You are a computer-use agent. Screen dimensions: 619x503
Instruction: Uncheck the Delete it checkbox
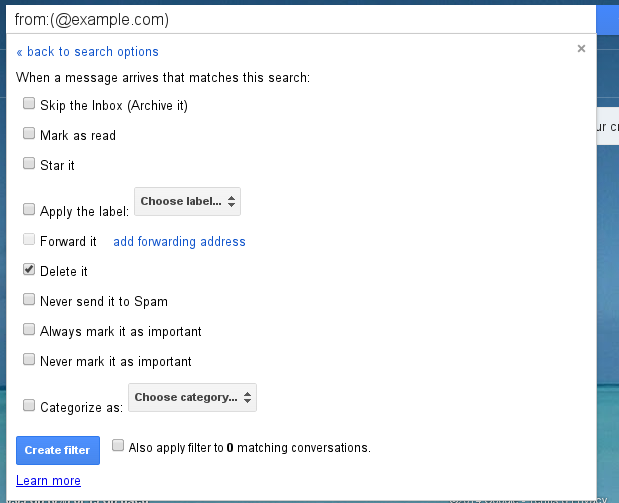click(x=29, y=270)
